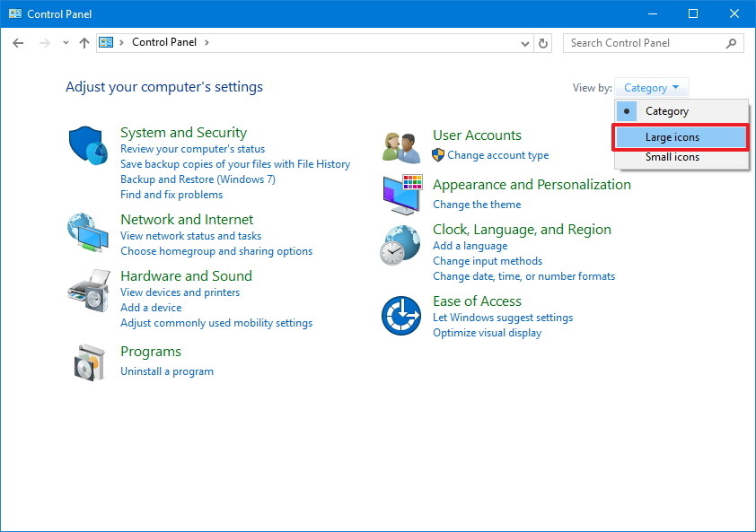Viewport: 756px width, 532px height.
Task: Click Uninstall a program
Action: click(x=167, y=371)
